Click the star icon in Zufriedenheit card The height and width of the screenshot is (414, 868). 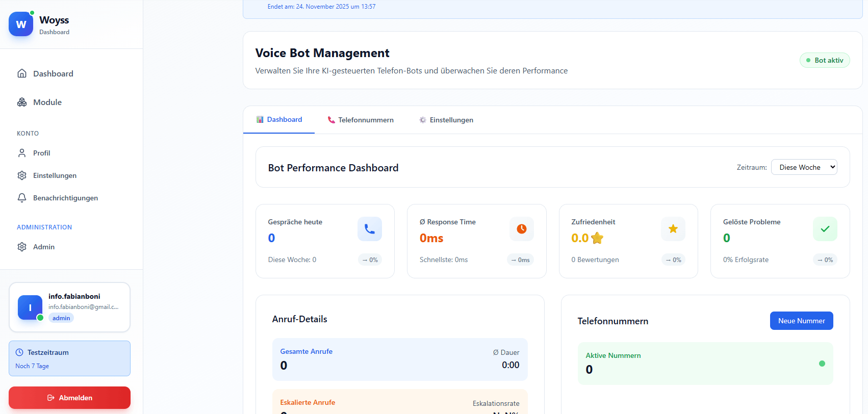(x=673, y=229)
